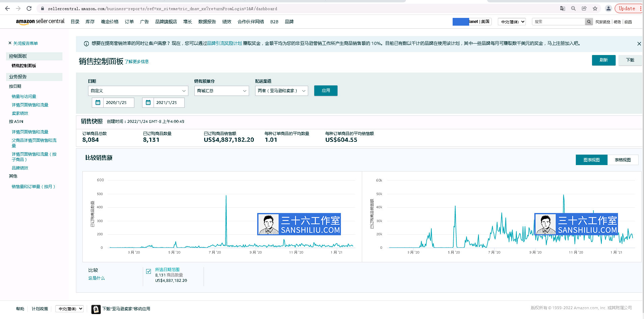Screen dimensions: 644x319
Task: Click the 下载"亚马逊卖家"移动应用 link
Action: click(x=126, y=309)
